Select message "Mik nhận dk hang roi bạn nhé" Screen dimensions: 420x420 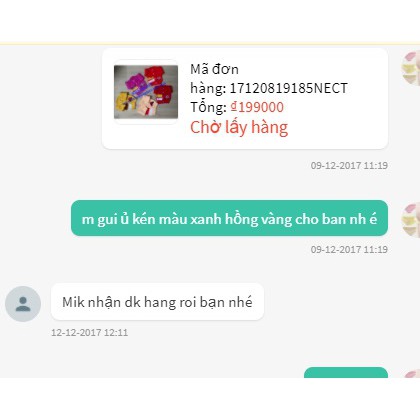157,302
